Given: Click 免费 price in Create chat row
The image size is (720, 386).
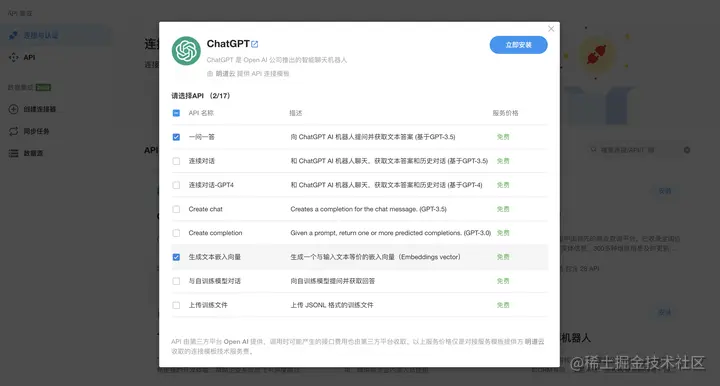Looking at the screenshot, I should [503, 209].
